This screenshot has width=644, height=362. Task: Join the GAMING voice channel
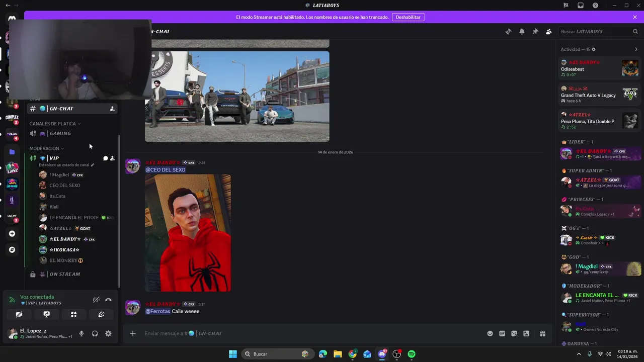[72, 133]
